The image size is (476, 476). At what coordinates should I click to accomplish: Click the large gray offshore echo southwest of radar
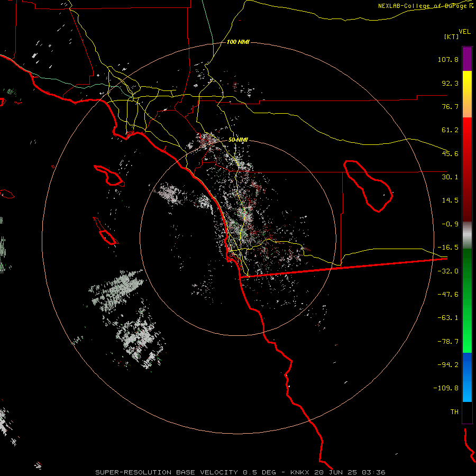pos(127,319)
